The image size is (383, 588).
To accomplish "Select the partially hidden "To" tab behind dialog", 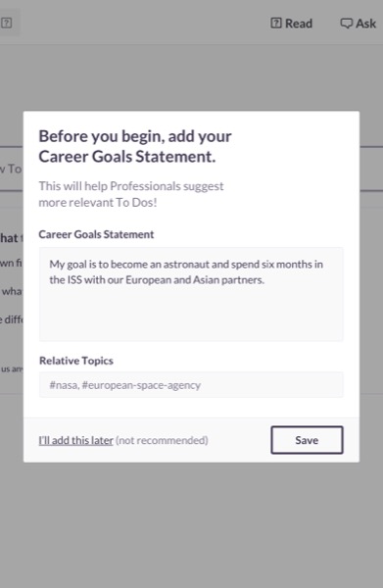I will pos(11,169).
